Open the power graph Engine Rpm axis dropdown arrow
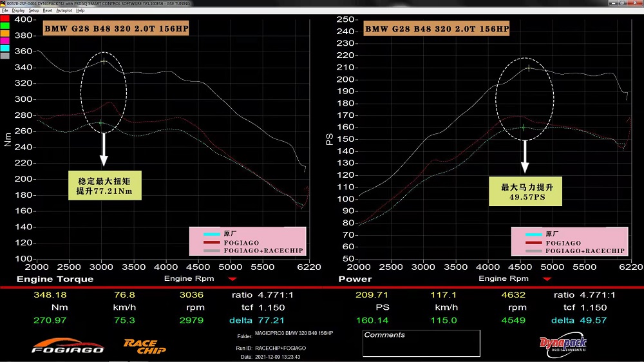The image size is (644, 362). point(547,279)
